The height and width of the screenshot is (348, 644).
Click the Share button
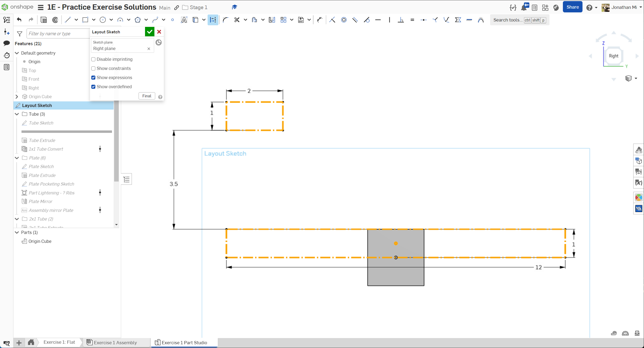point(572,7)
